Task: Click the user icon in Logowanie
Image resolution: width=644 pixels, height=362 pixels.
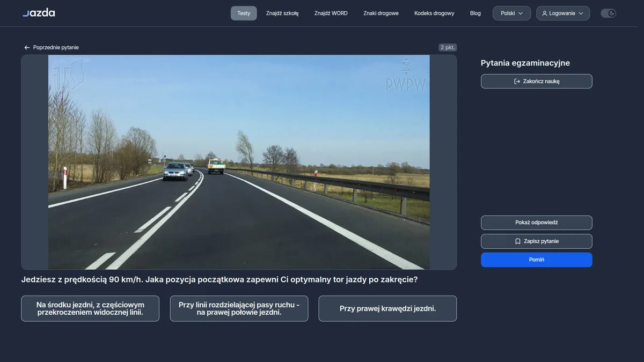Action: click(545, 13)
